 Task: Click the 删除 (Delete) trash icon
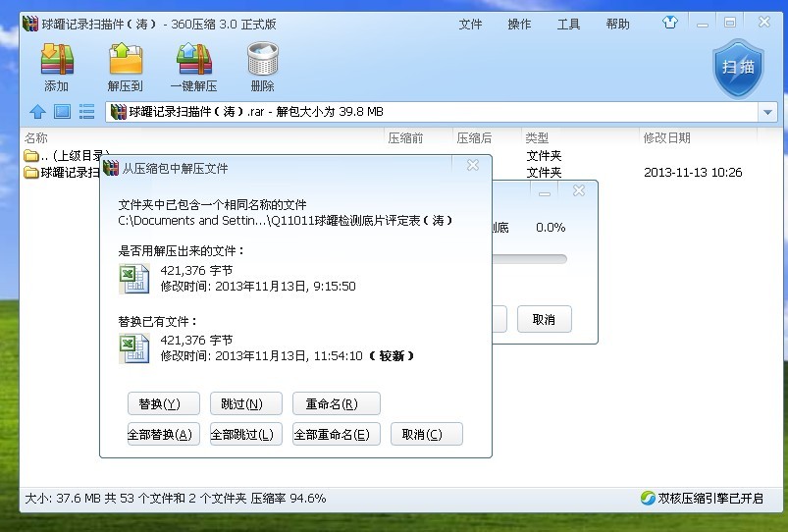[x=262, y=67]
